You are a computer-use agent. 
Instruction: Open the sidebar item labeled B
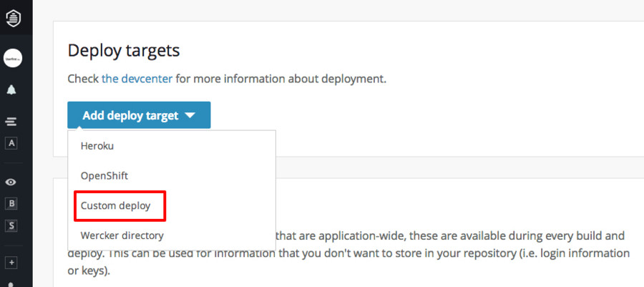(x=11, y=204)
